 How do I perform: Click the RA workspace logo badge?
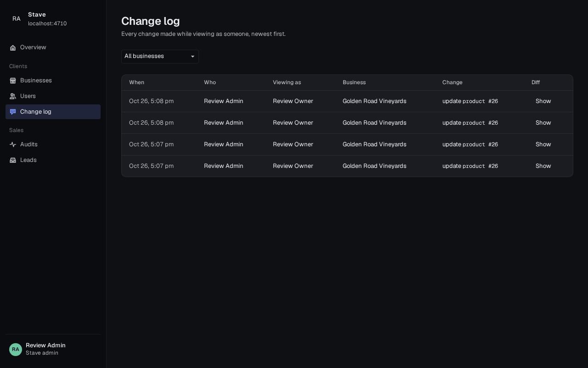(x=17, y=19)
